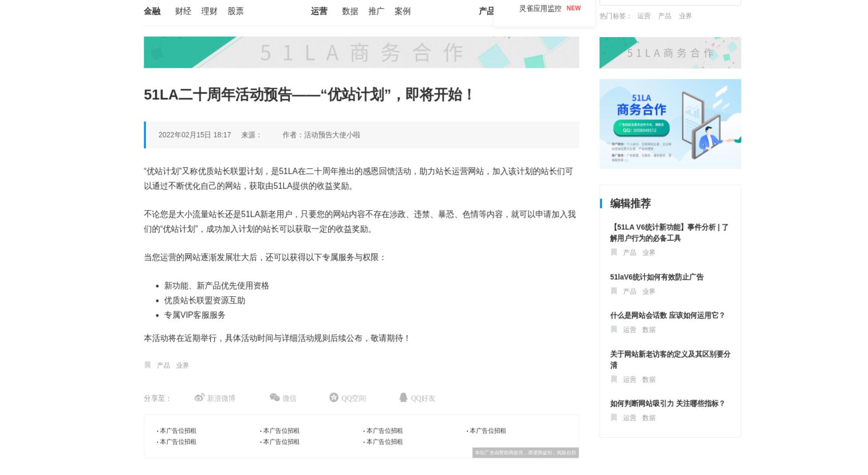Click the 编辑推荐 section heading
This screenshot has height=475, width=868.
click(x=630, y=204)
